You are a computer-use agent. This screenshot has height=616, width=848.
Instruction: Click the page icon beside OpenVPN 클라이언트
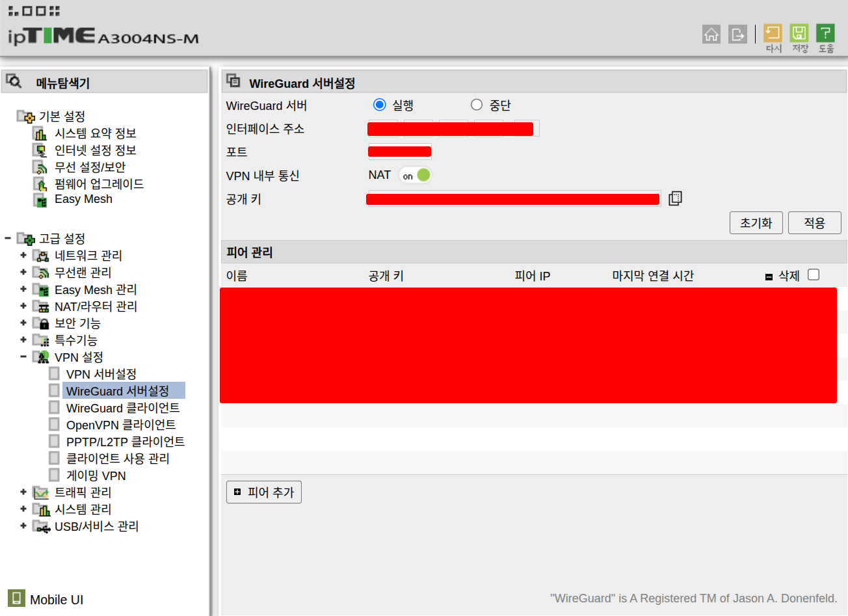(55, 424)
